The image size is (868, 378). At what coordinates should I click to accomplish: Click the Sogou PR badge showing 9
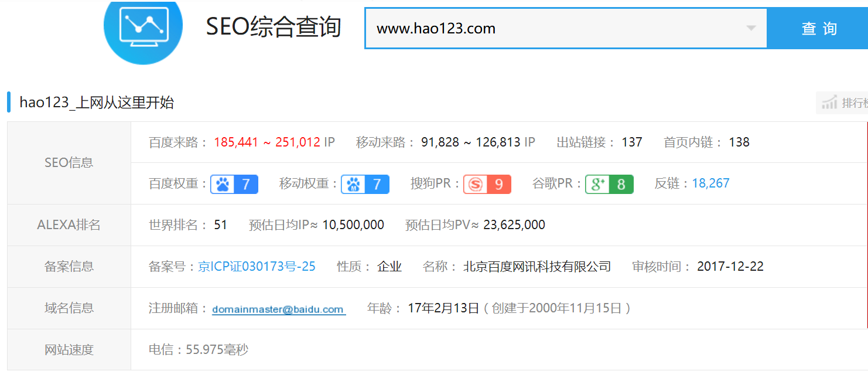tap(487, 184)
